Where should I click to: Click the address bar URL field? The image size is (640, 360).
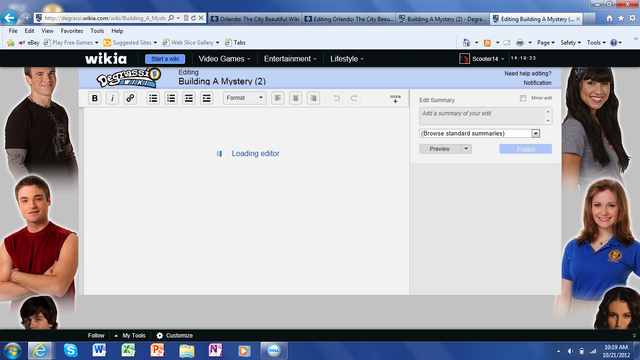pyautogui.click(x=104, y=18)
